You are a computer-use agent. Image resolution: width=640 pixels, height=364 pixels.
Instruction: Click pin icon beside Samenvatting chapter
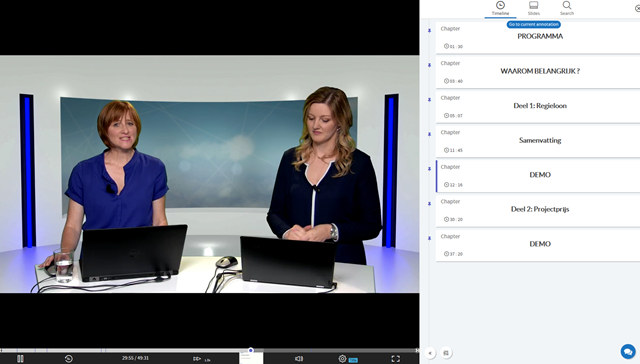[429, 134]
